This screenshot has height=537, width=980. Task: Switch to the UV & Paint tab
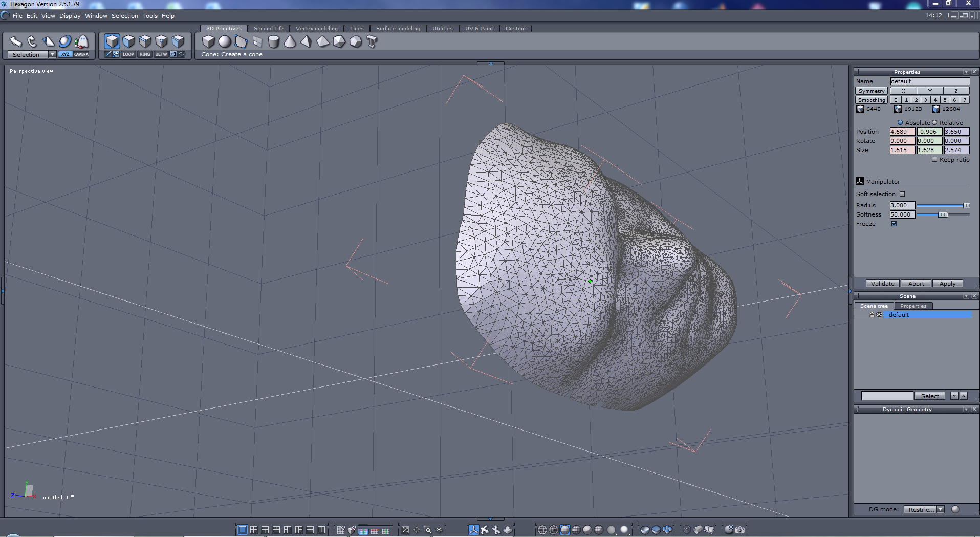click(x=480, y=29)
